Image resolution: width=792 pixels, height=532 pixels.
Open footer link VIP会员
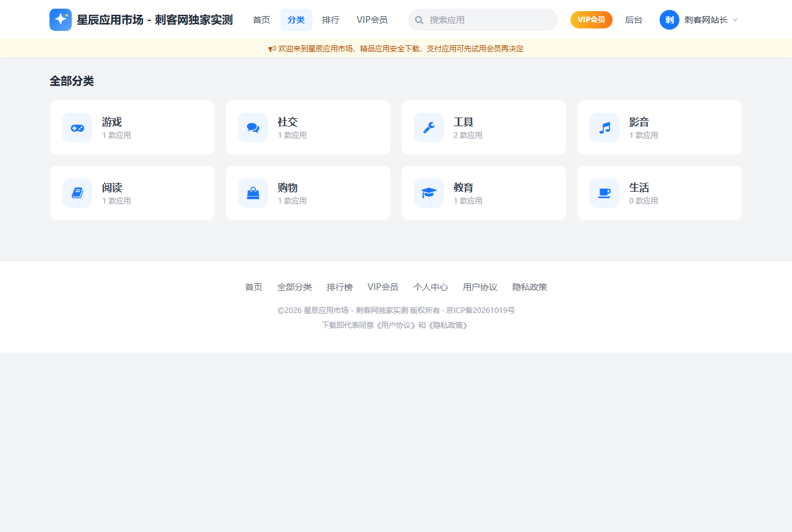click(x=383, y=287)
